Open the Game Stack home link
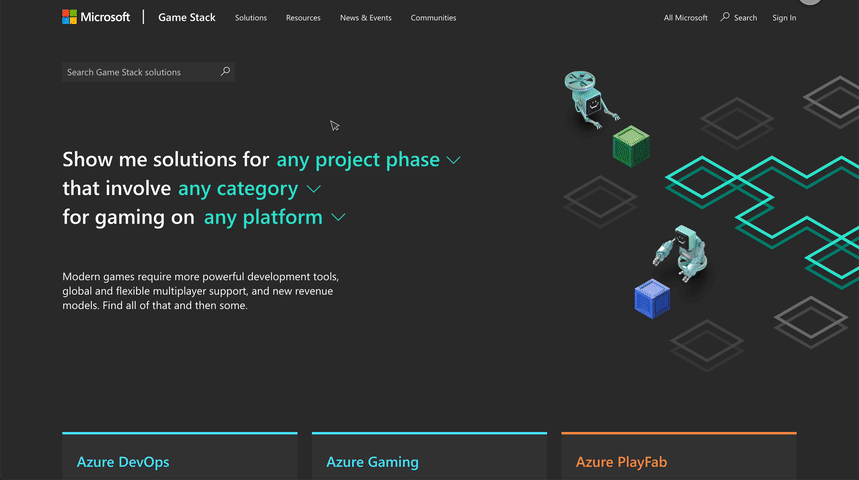Viewport: 859px width, 480px height. pyautogui.click(x=187, y=18)
